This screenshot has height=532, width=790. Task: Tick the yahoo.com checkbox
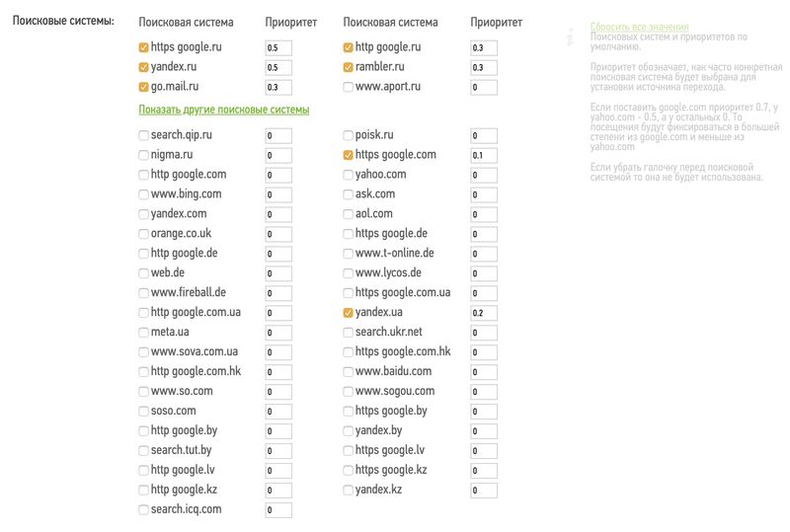pyautogui.click(x=349, y=175)
